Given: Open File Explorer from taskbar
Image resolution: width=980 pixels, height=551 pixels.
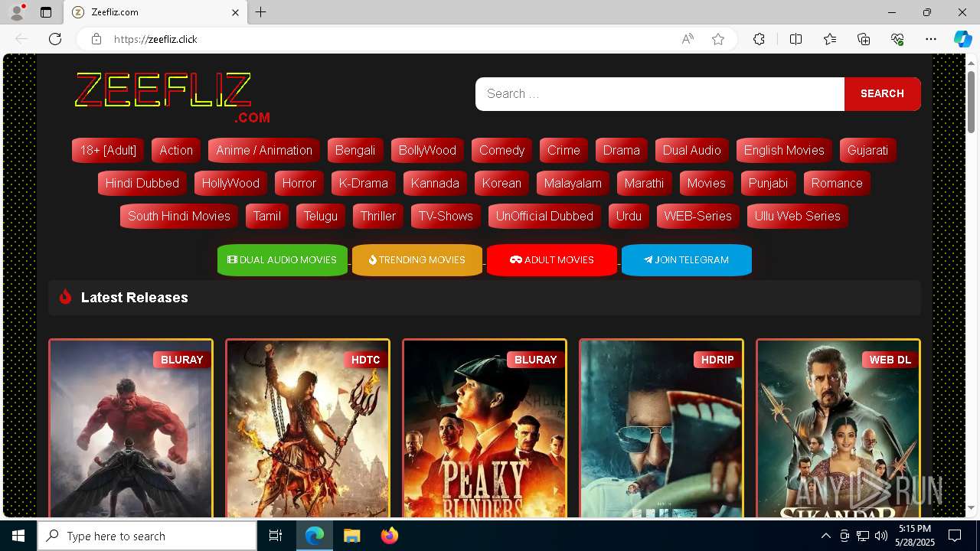Looking at the screenshot, I should (x=351, y=536).
